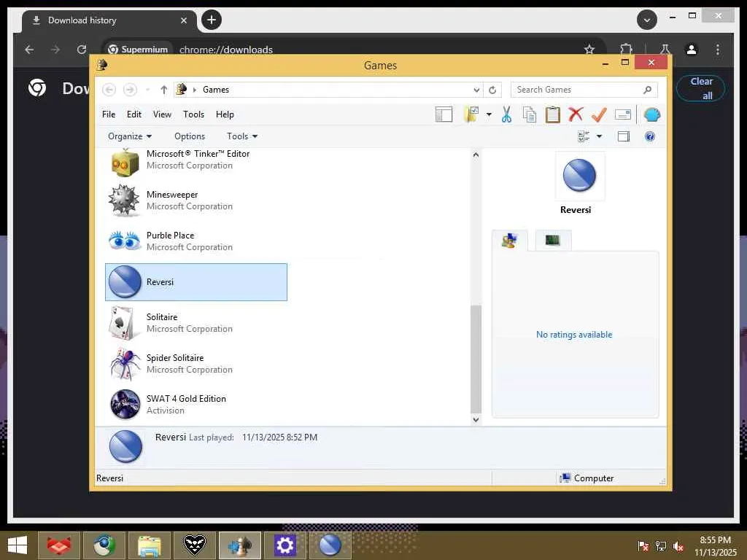Click the Spider Solitaire spider icon
The height and width of the screenshot is (560, 747).
coord(125,364)
